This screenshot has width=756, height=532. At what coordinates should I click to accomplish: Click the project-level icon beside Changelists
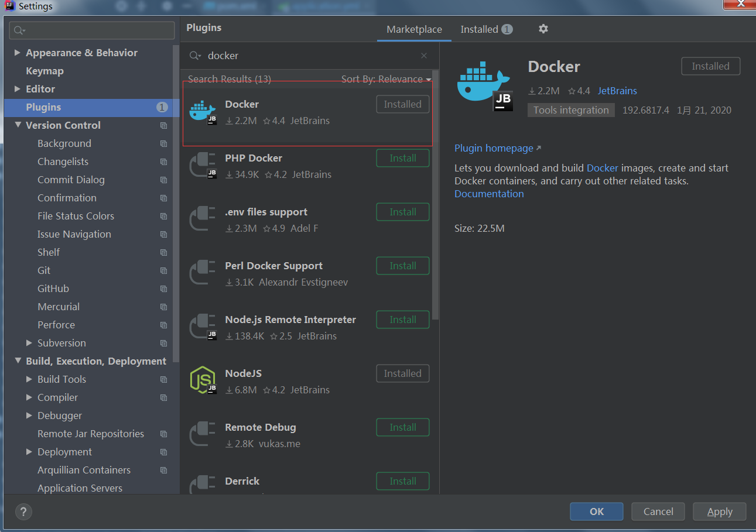(163, 162)
